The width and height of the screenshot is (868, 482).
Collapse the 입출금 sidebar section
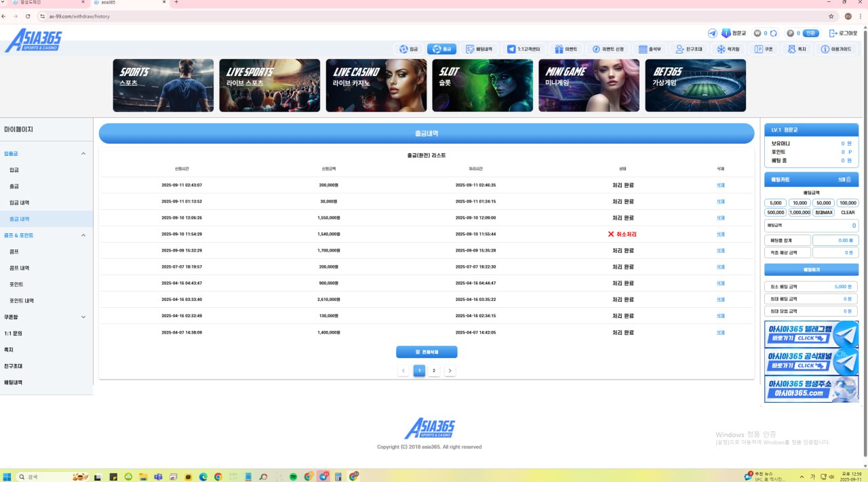[x=46, y=154]
